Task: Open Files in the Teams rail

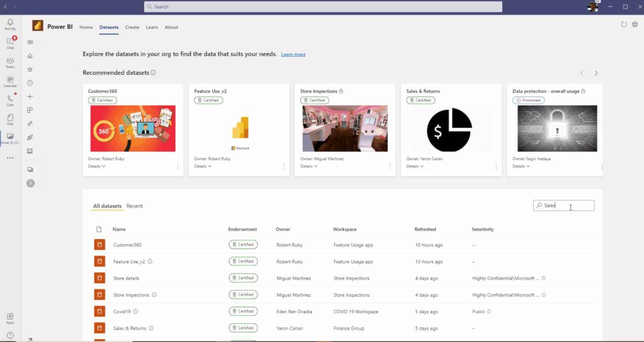Action: 10,120
